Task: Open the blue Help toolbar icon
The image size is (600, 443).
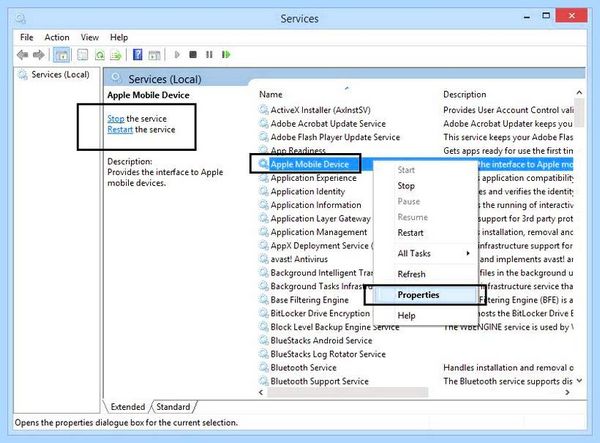Action: [137, 55]
